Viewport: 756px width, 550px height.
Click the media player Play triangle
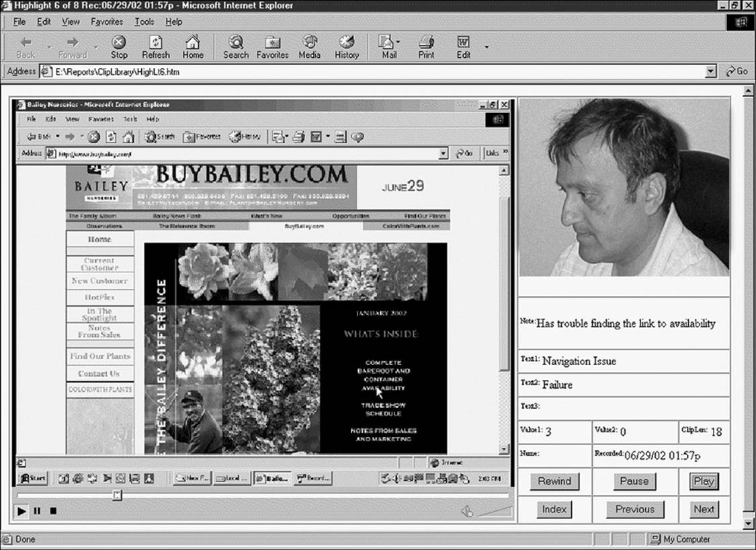click(x=22, y=511)
